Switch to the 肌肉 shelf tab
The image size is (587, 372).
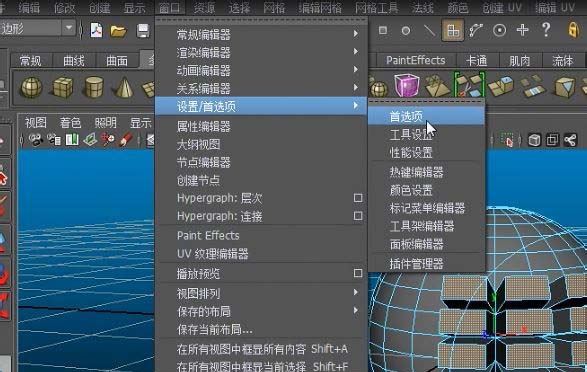[520, 61]
